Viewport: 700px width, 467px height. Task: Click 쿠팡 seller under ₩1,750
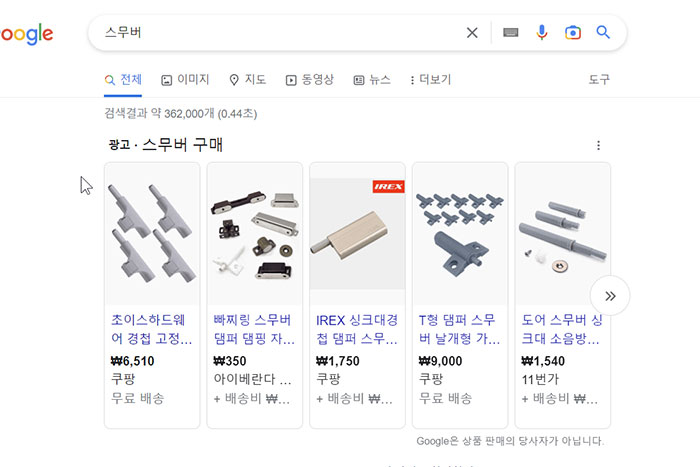coord(329,379)
